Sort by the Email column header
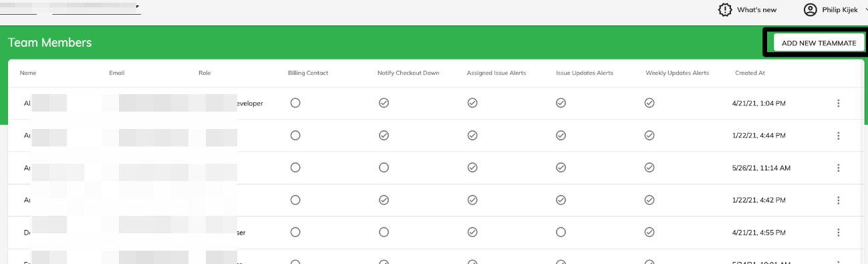This screenshot has width=868, height=264. click(117, 73)
